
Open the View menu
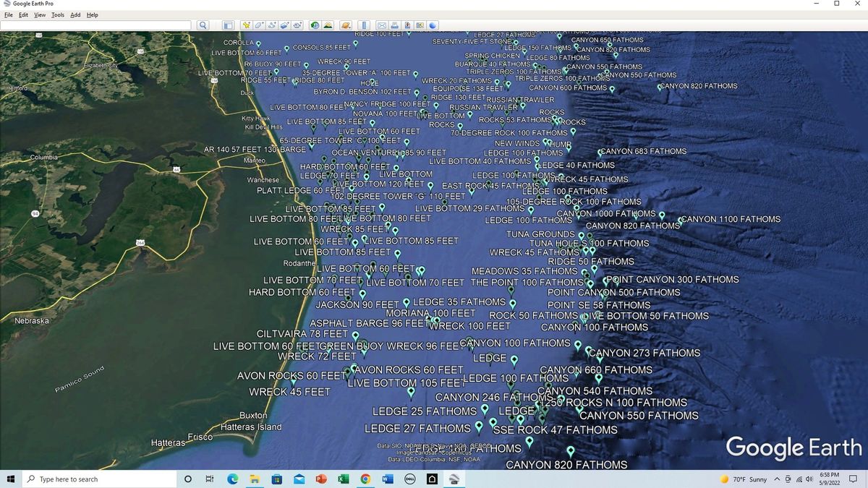tap(39, 14)
